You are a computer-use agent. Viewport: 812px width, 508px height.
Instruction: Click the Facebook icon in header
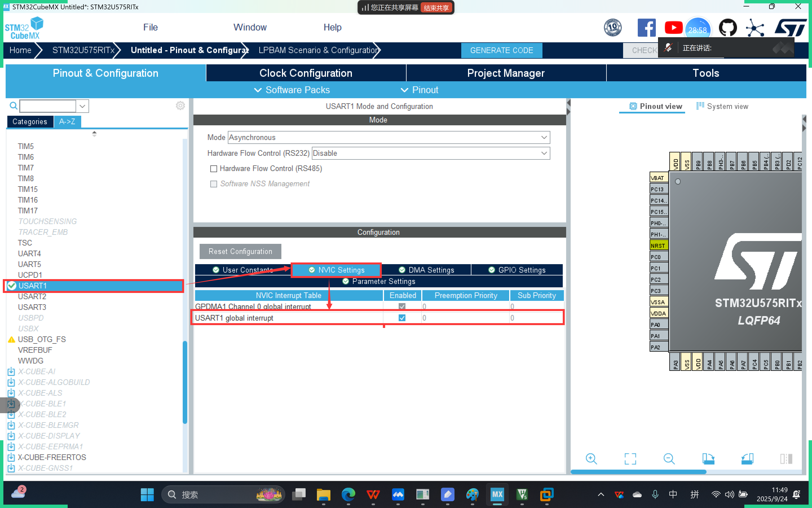tap(646, 28)
